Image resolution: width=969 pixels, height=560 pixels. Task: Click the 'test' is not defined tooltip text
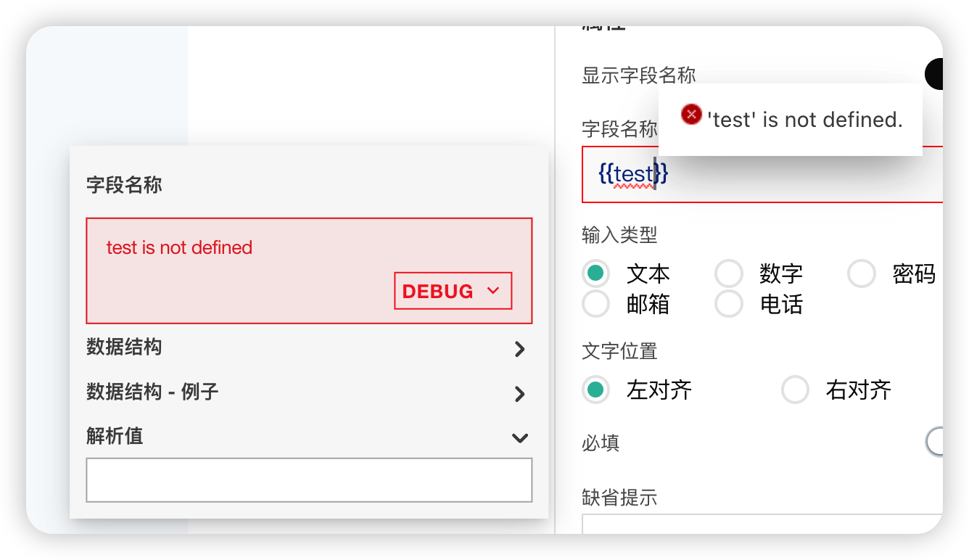[x=805, y=120]
